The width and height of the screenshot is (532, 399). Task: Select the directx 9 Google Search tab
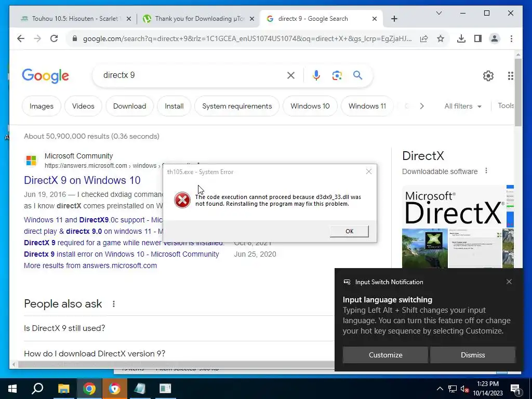click(313, 19)
